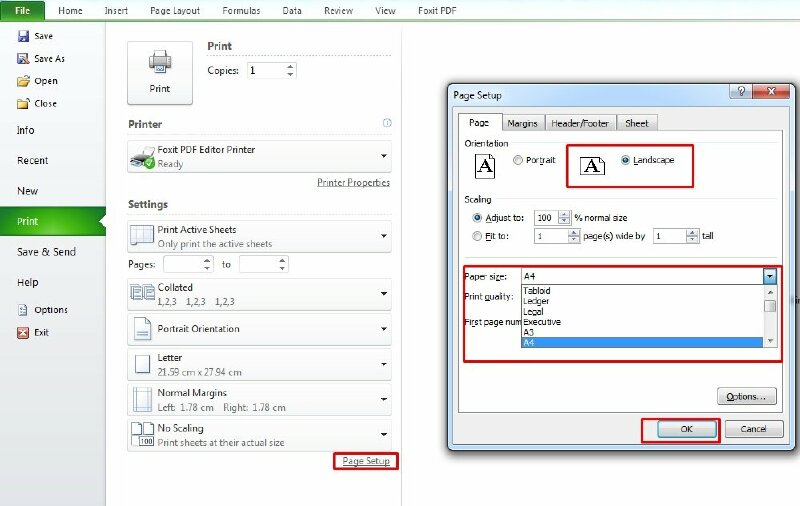This screenshot has width=800, height=506.
Task: Choose A3 in the paper size list
Action: [x=642, y=333]
